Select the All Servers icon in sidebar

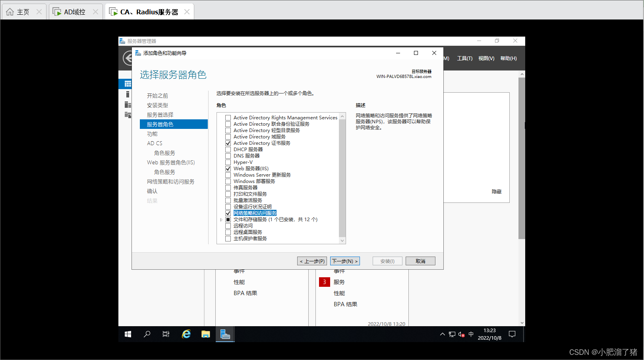pos(128,105)
